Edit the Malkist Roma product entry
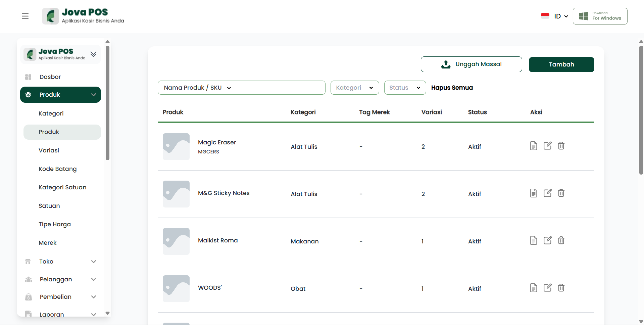The image size is (644, 325). coord(547,240)
